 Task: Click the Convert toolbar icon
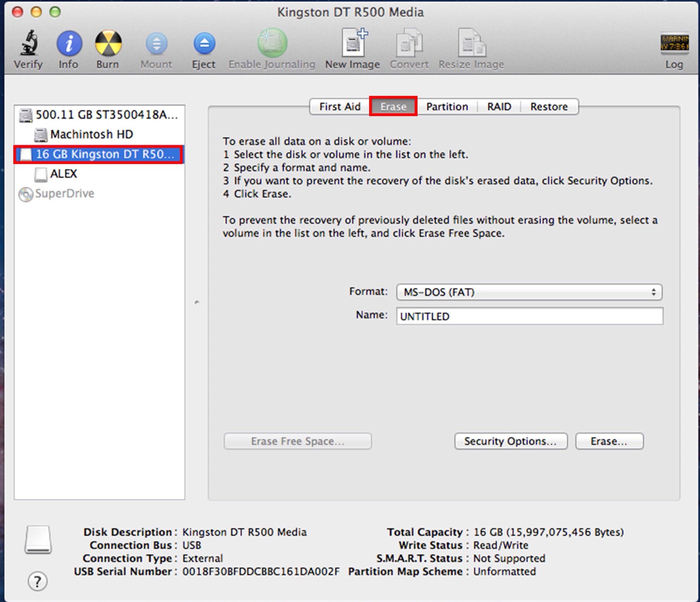coord(409,43)
